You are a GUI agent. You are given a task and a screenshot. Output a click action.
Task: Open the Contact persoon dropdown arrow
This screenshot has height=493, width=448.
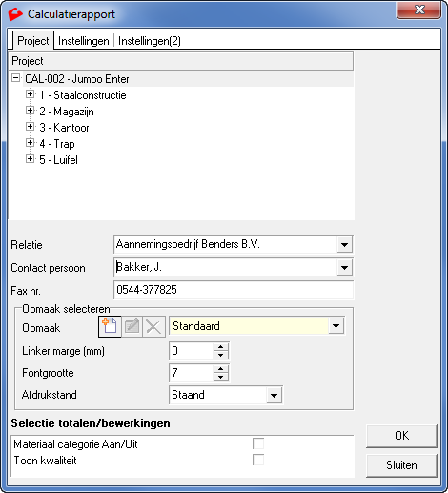tap(344, 267)
